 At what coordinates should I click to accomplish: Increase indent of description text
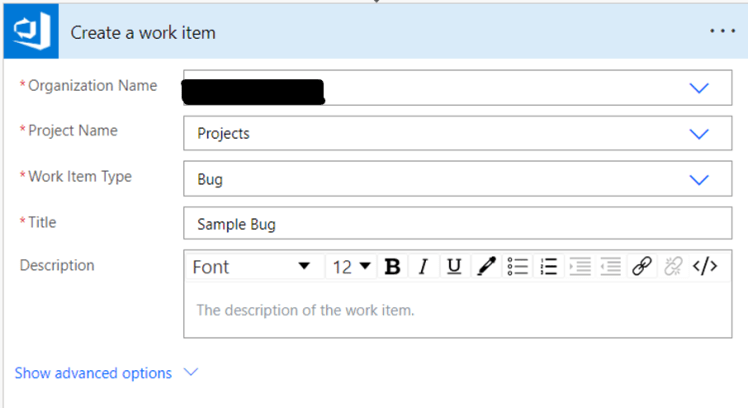click(579, 267)
